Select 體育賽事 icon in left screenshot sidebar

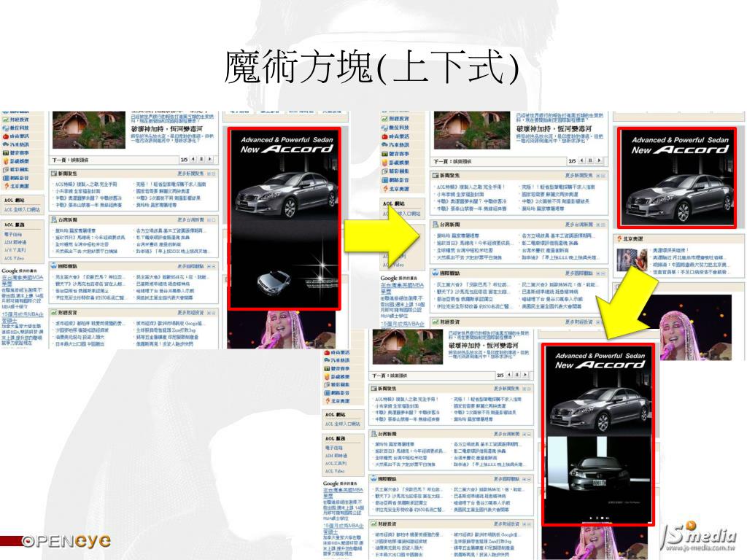(5, 153)
